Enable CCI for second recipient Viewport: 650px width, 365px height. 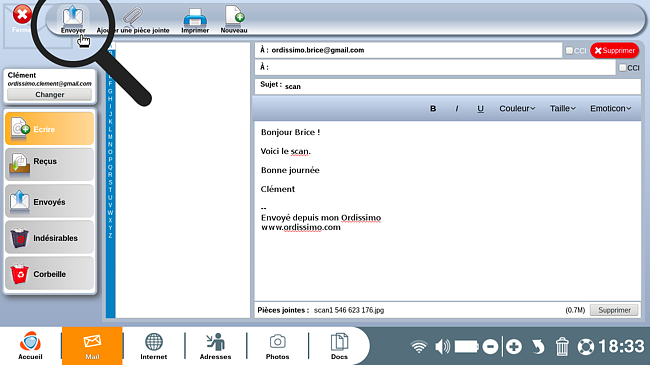622,68
